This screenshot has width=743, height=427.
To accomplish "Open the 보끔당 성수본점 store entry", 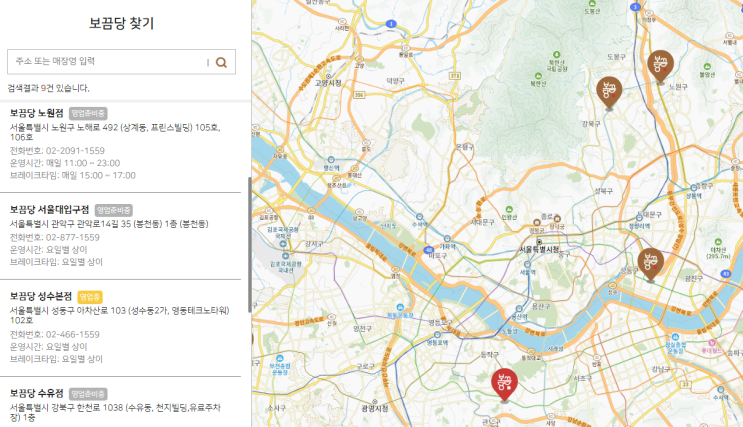I will tap(121, 327).
